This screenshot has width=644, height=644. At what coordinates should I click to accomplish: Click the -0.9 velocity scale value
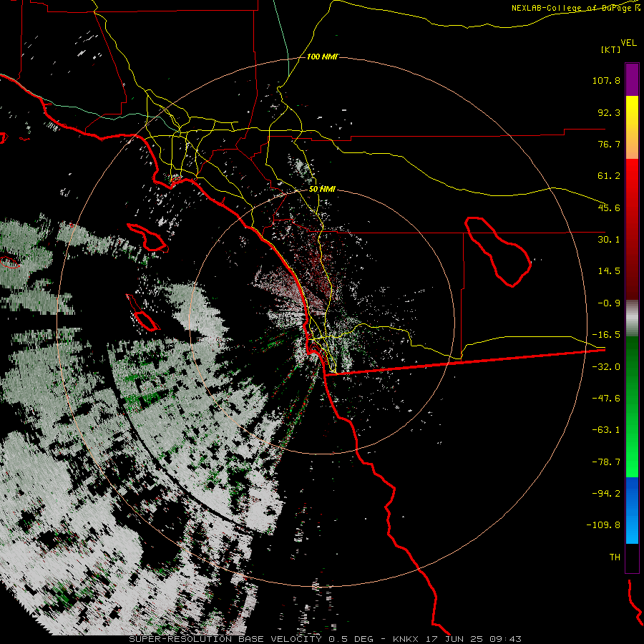[609, 303]
